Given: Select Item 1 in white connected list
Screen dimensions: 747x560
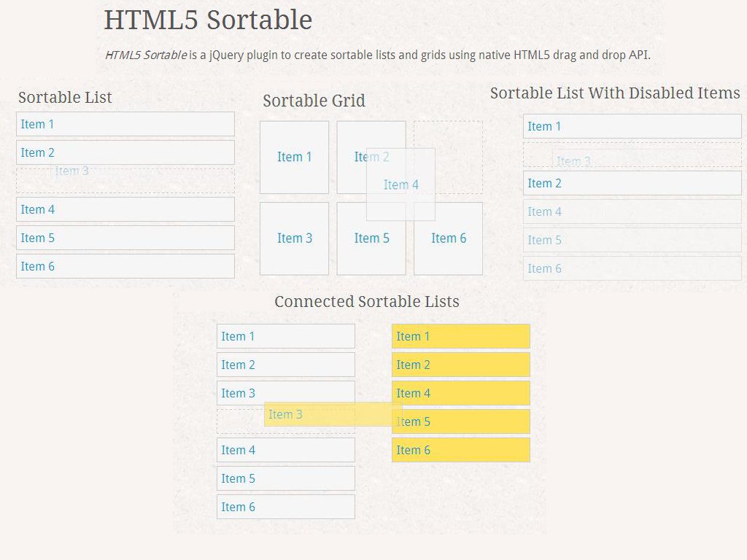Looking at the screenshot, I should click(286, 336).
